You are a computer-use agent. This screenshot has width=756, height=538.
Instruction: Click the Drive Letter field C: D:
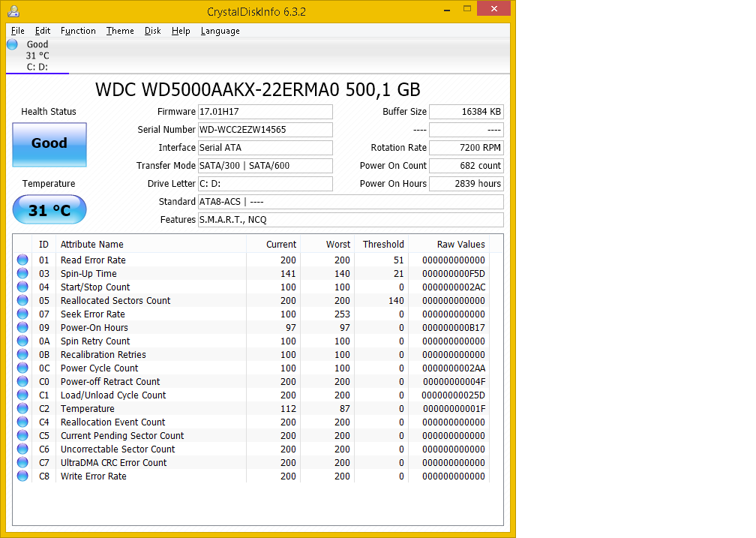265,183
